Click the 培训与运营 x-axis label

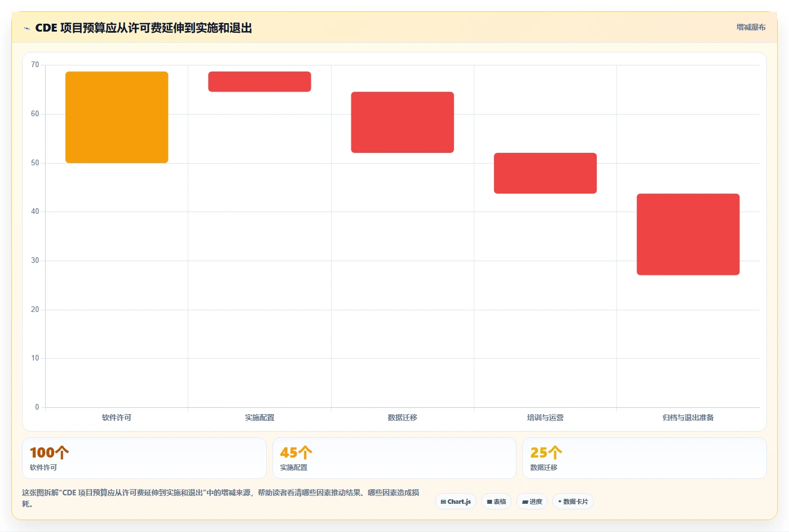545,417
